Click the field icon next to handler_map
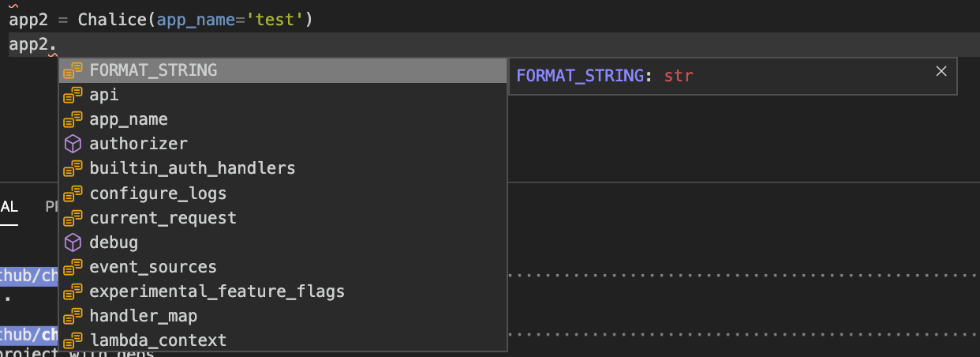This screenshot has width=980, height=357. tap(73, 315)
